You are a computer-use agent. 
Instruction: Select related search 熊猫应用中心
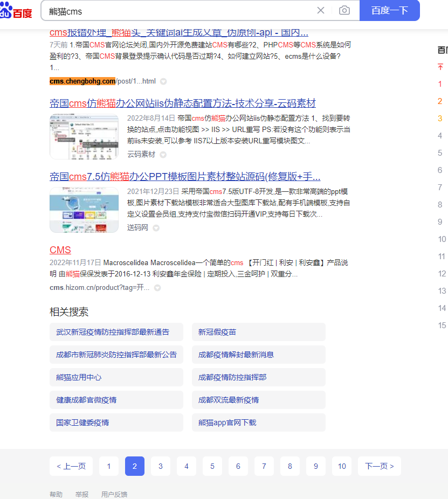(116, 377)
